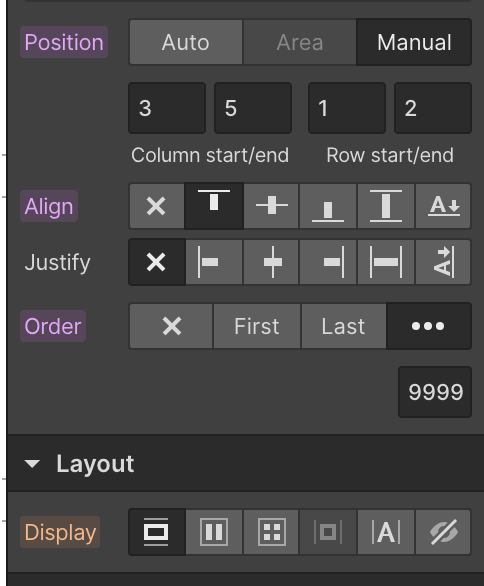This screenshot has height=586, width=484.
Task: Choose justify start icon
Action: coord(214,262)
